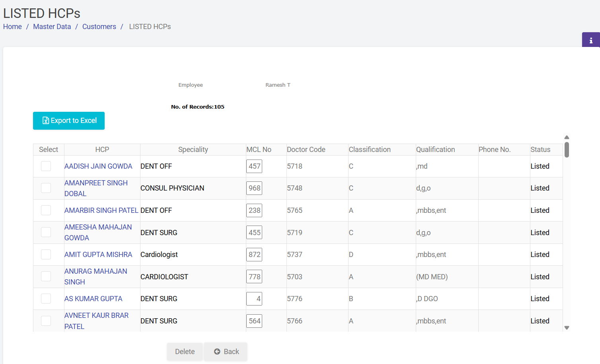Tick checkbox for AADISH JAIN GOWDA

pos(46,166)
